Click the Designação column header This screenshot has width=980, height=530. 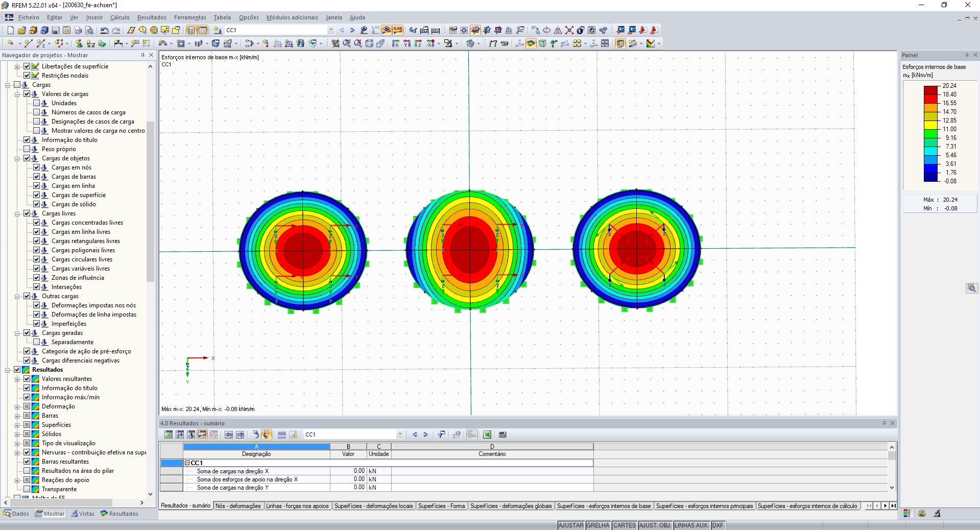(256, 454)
